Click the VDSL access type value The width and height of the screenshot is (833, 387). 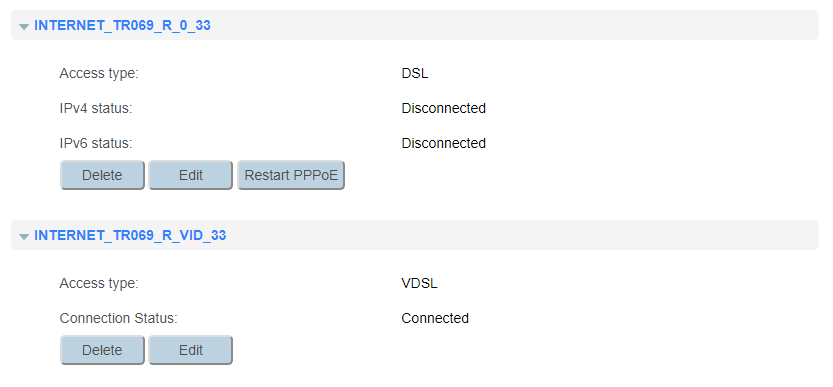pyautogui.click(x=420, y=283)
